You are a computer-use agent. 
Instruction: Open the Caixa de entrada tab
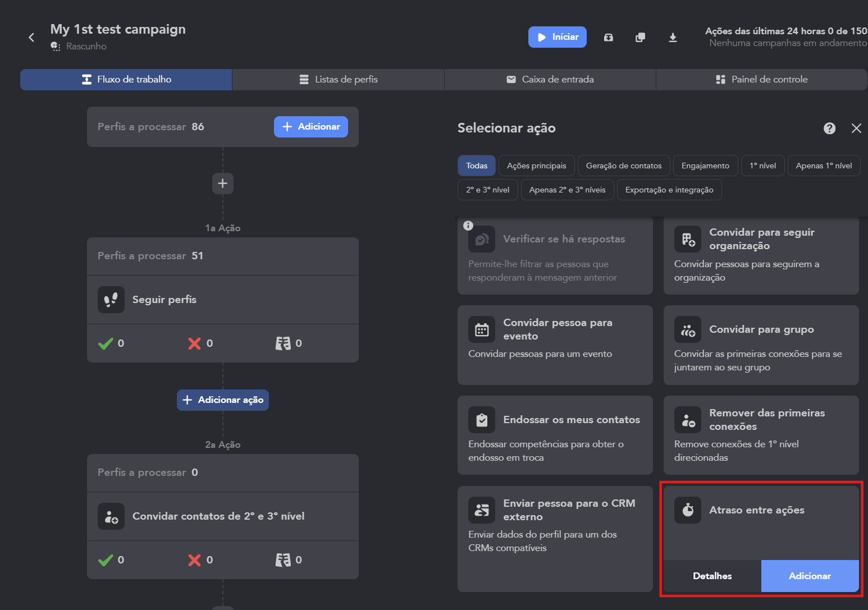click(550, 80)
